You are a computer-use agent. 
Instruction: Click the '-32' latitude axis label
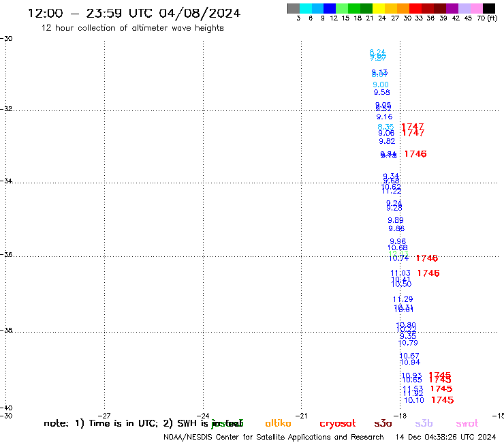click(x=6, y=109)
